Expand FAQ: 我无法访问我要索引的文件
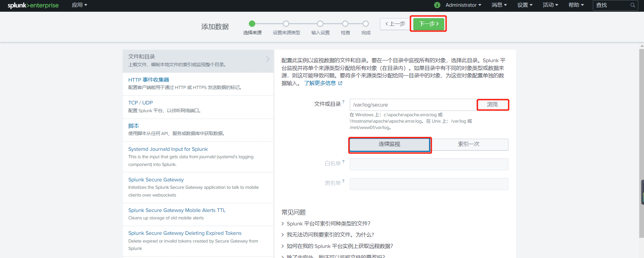Screen dimensions: 644x258 tap(328, 235)
